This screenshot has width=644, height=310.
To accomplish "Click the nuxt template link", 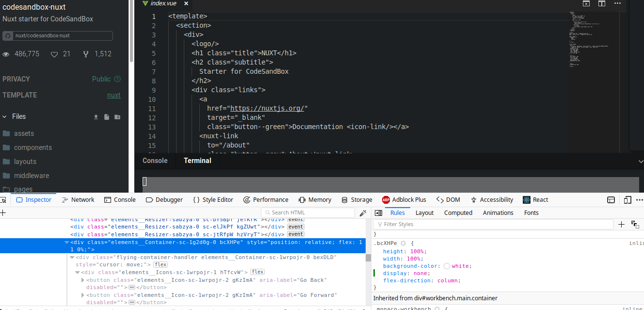I will (x=114, y=95).
